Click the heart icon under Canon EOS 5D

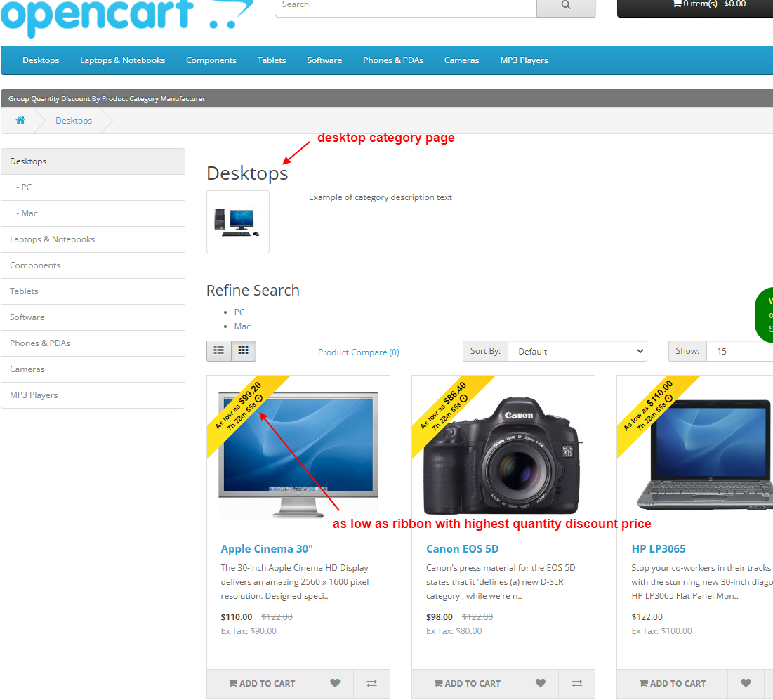tap(540, 683)
